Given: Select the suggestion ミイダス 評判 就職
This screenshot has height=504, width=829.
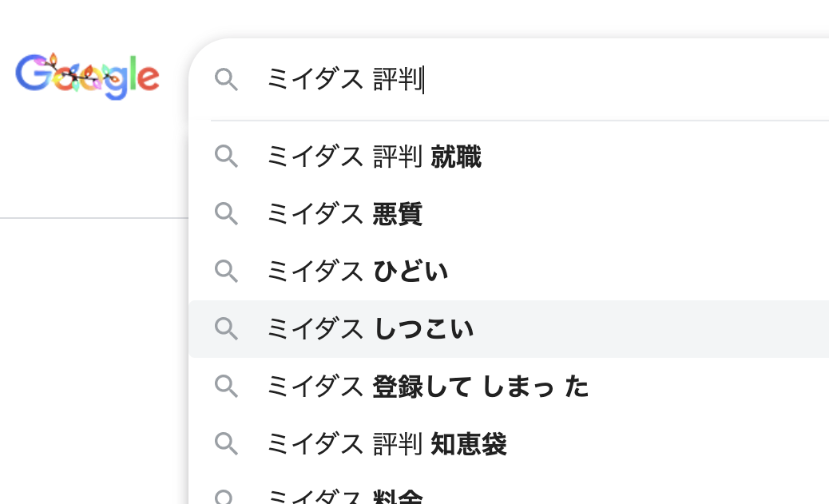Looking at the screenshot, I should 374,157.
